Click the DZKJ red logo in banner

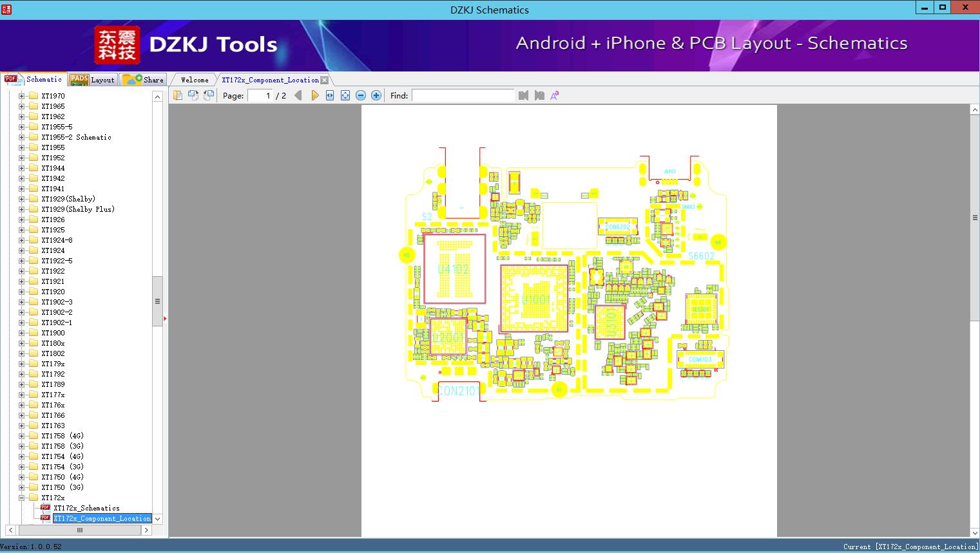pos(117,44)
